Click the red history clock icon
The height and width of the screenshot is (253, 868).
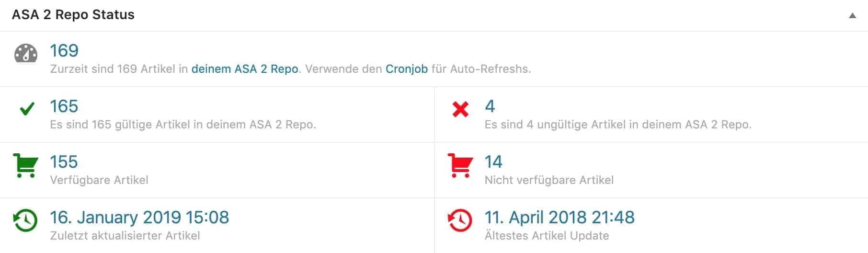tap(460, 221)
